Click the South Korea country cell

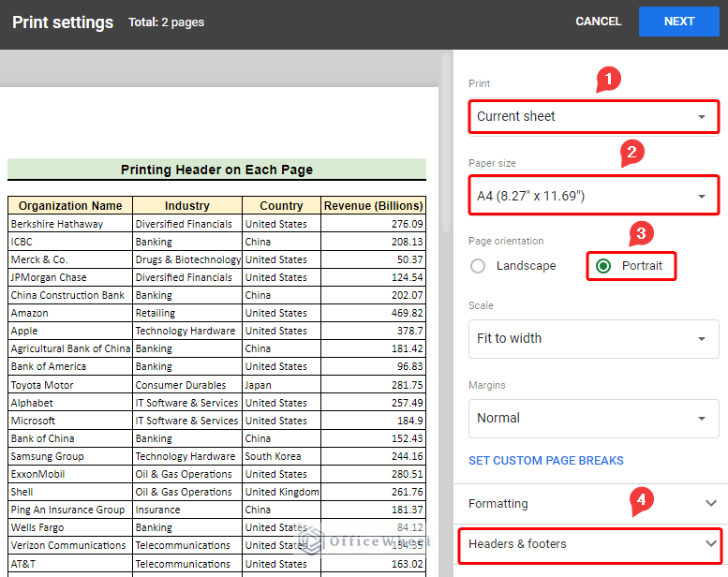click(281, 456)
